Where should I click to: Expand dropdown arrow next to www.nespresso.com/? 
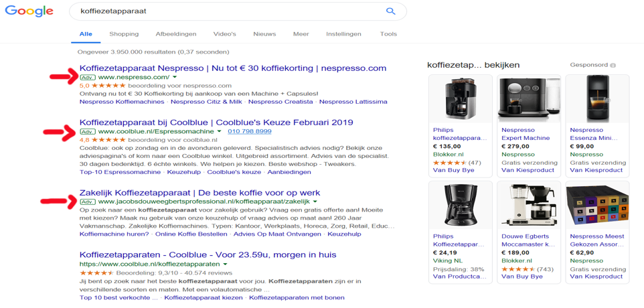tap(175, 77)
